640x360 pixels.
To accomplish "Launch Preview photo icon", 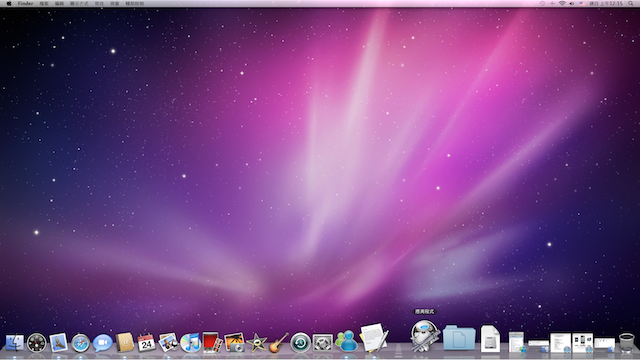I will tap(168, 342).
